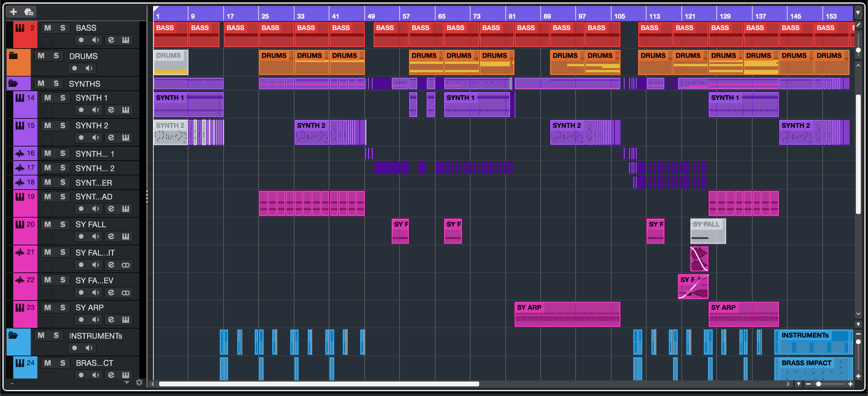Click audio waveform icon on track 18
This screenshot has width=868, height=396.
[20, 182]
